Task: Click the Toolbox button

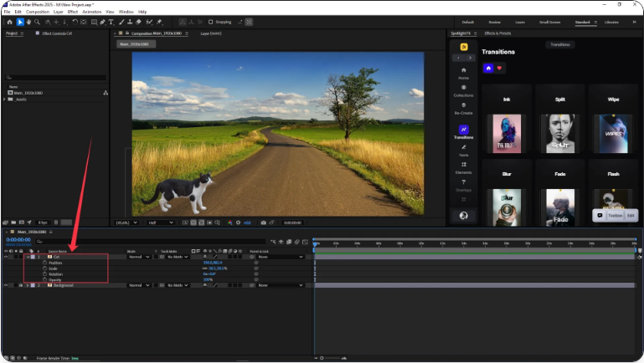Action: pos(615,215)
